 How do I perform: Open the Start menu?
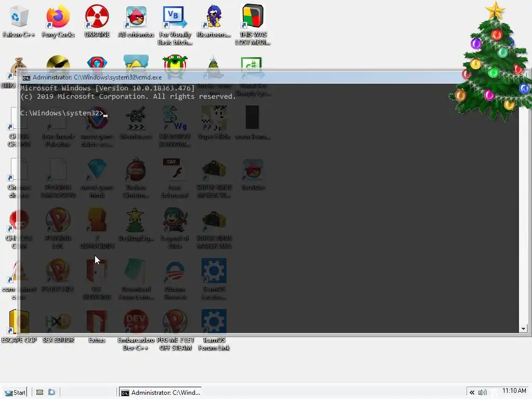(15, 392)
